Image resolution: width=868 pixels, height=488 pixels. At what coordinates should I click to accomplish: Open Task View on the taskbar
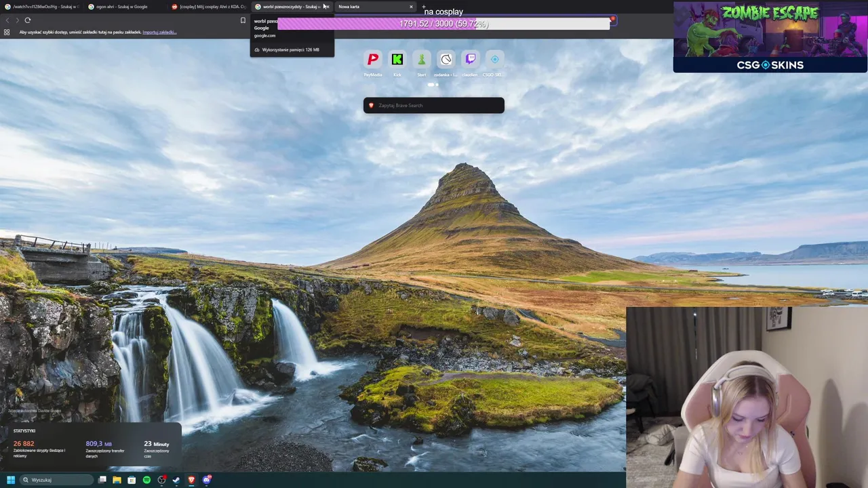coord(102,479)
